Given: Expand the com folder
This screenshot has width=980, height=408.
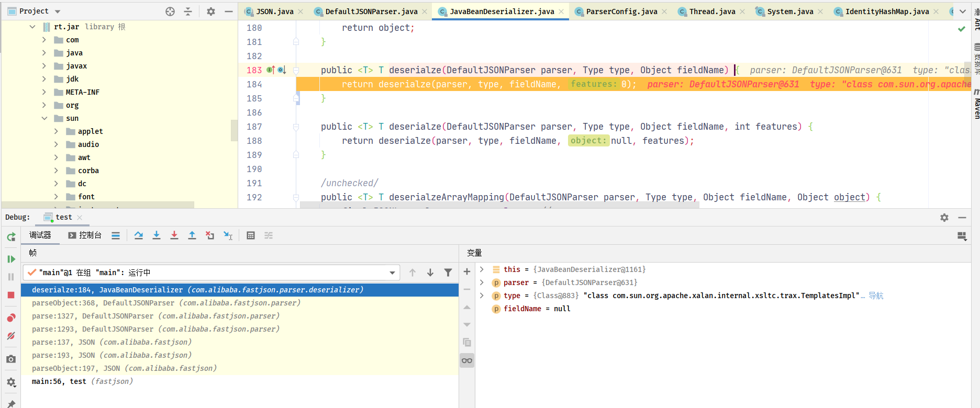Looking at the screenshot, I should coord(44,40).
